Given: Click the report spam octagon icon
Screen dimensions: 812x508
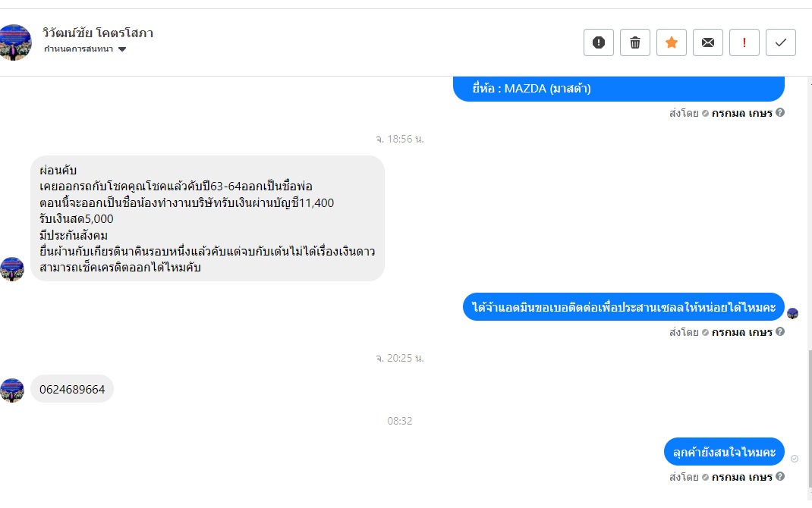Looking at the screenshot, I should click(x=598, y=42).
